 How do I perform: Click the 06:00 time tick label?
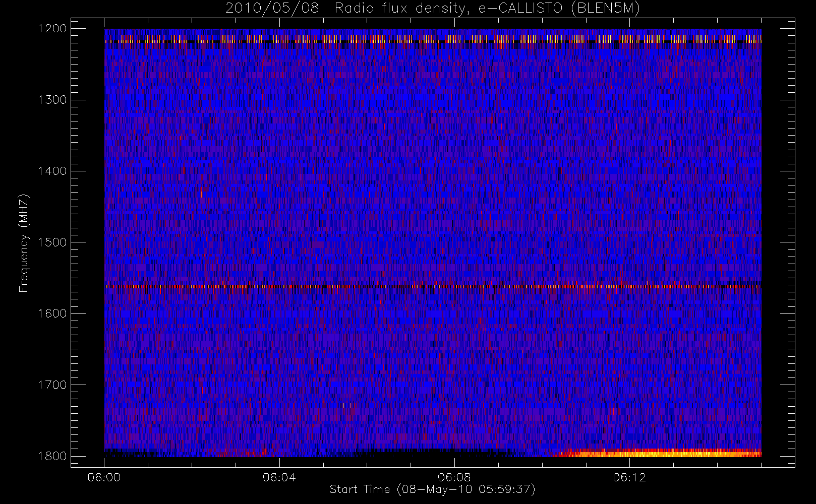tap(104, 477)
